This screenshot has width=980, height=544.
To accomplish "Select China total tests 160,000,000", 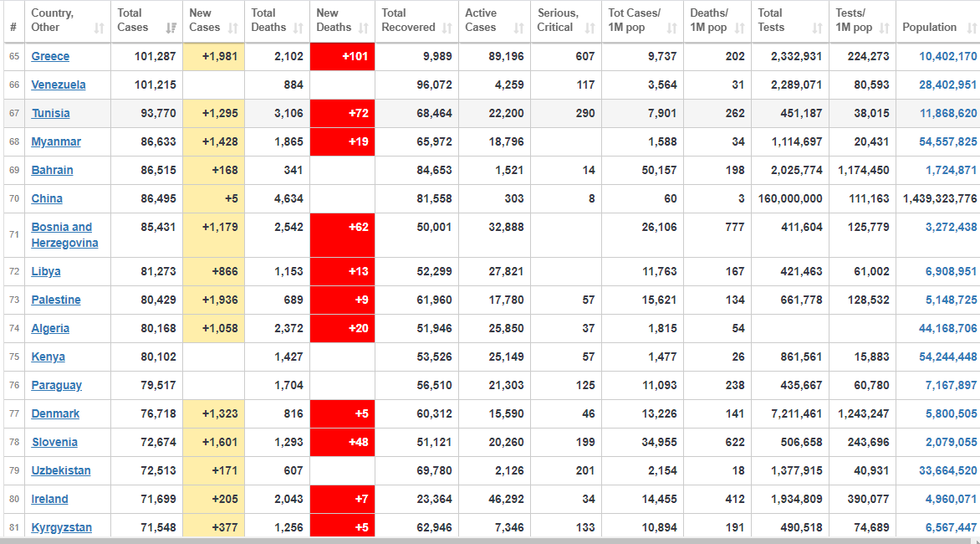I will 791,199.
